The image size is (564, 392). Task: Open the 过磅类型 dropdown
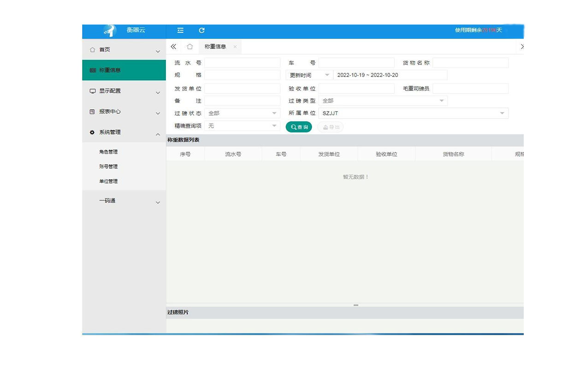tap(383, 101)
